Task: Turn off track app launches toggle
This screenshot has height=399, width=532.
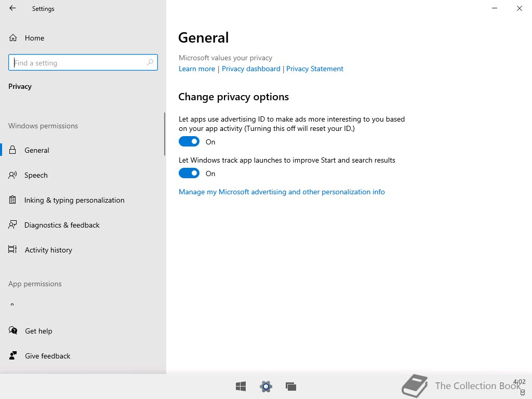Action: pyautogui.click(x=189, y=174)
